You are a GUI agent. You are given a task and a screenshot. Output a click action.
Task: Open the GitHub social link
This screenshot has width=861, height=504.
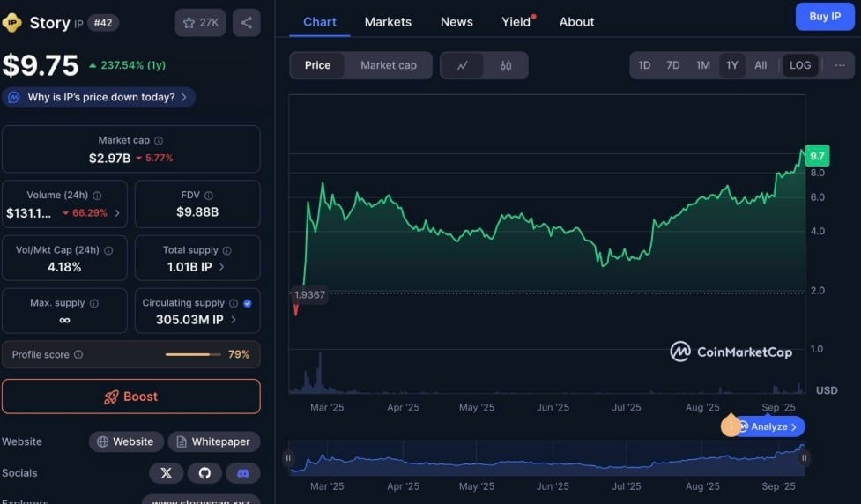click(204, 472)
